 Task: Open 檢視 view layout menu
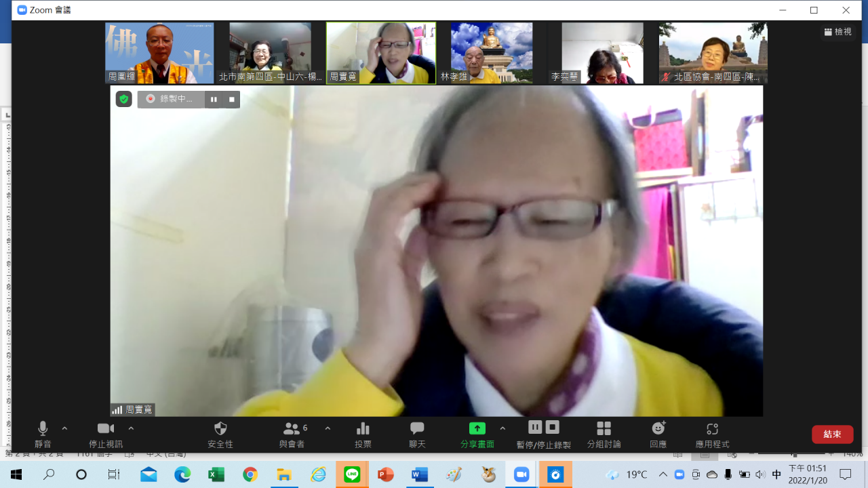coord(837,32)
